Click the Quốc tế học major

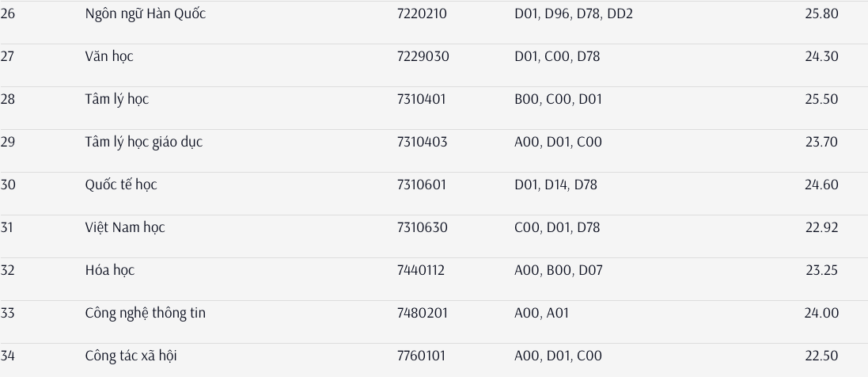point(121,185)
